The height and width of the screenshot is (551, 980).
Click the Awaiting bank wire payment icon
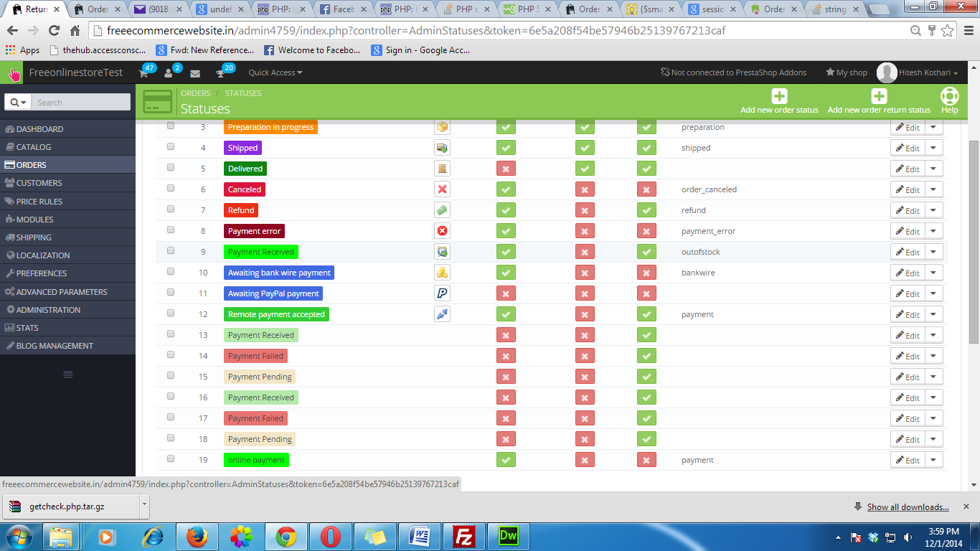[442, 273]
